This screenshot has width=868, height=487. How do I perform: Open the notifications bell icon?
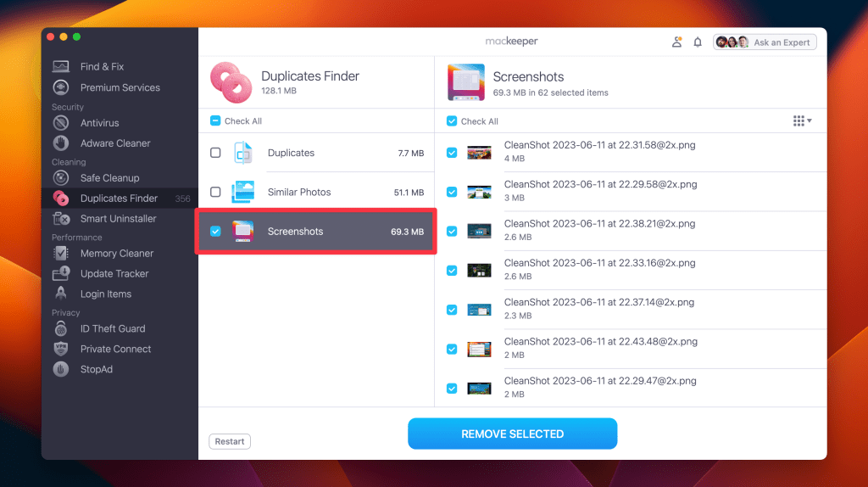698,42
